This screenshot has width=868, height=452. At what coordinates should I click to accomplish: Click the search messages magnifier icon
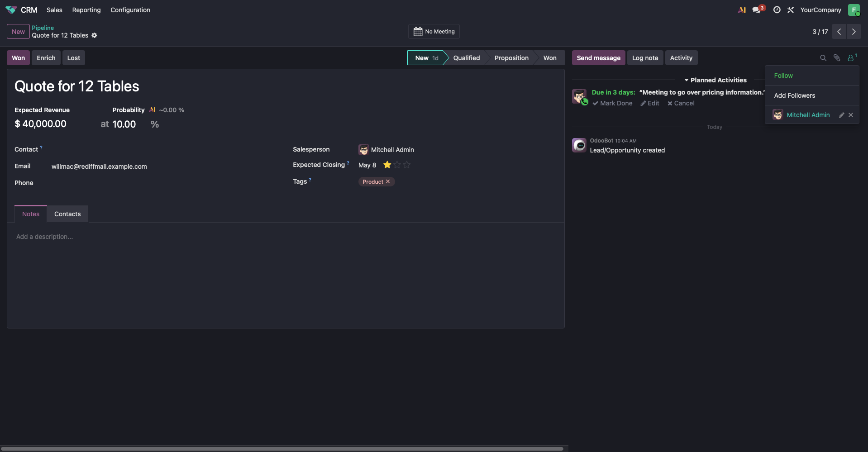click(823, 58)
